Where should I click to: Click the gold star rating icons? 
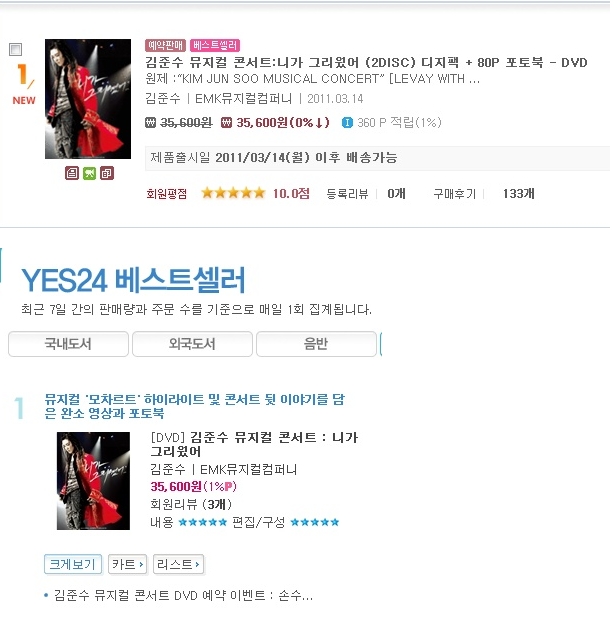[233, 193]
